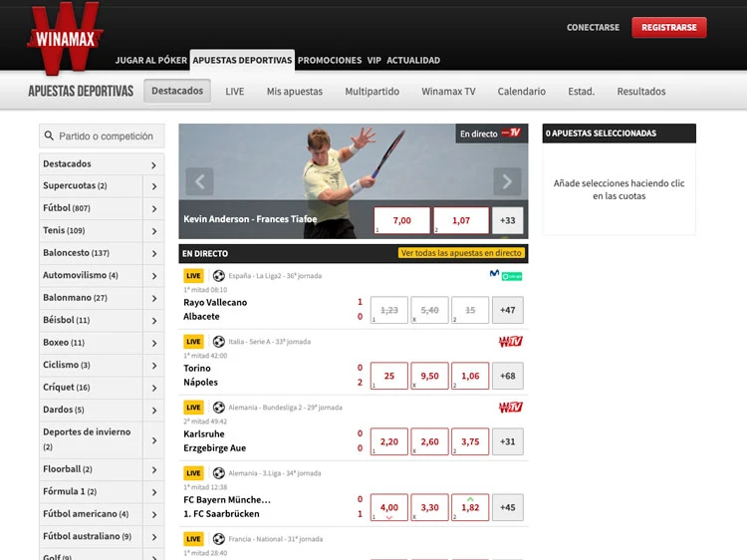747x560 pixels.
Task: Click the green icon next to Movistar logo
Action: pos(512,276)
